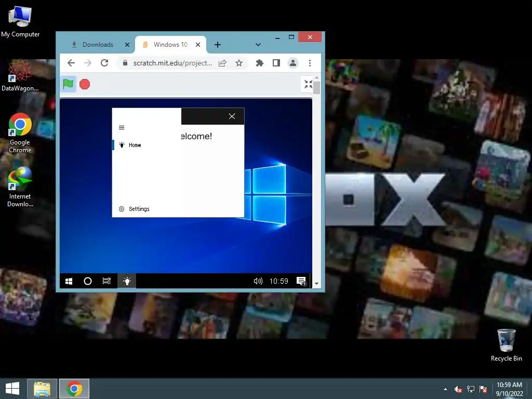Open Action Center flag tray icon
Image resolution: width=532 pixels, height=399 pixels.
coord(483,389)
